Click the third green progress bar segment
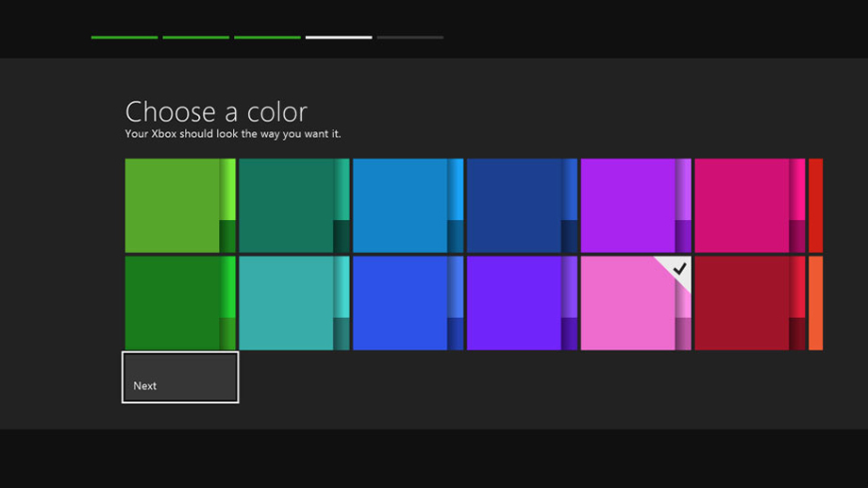868x488 pixels. pos(267,38)
